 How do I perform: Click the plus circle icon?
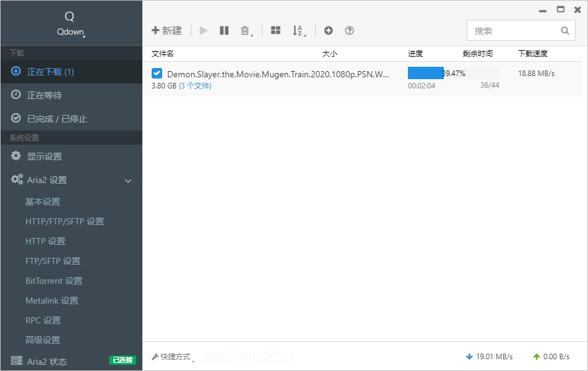(329, 30)
